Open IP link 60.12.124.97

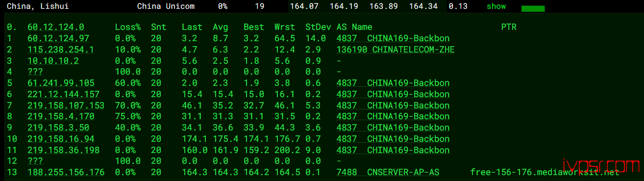58,38
